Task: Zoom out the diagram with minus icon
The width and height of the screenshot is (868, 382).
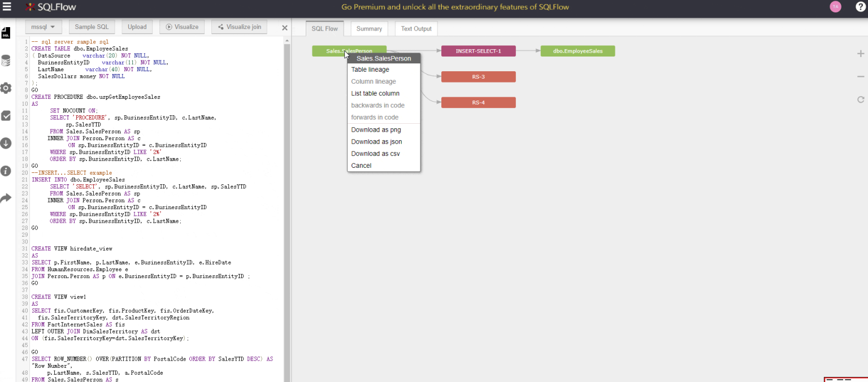Action: pos(861,76)
